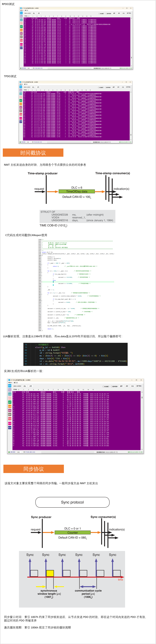Select CAN icon in bottom timestamp window
Viewport: 156px width, 644px height.
(10, 406)
